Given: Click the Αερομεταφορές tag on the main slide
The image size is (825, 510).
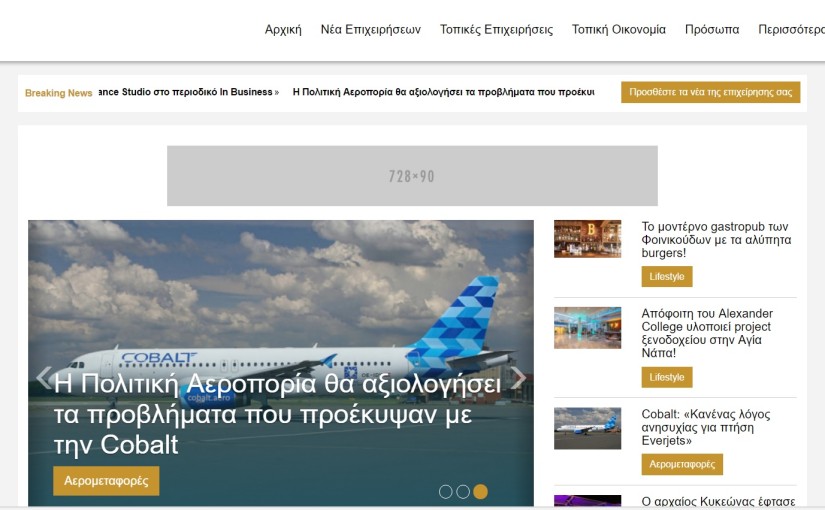Looking at the screenshot, I should point(106,481).
